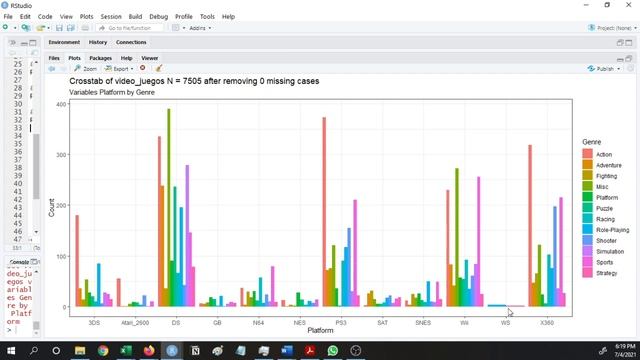Maximize the source editor pane

pyautogui.click(x=33, y=42)
